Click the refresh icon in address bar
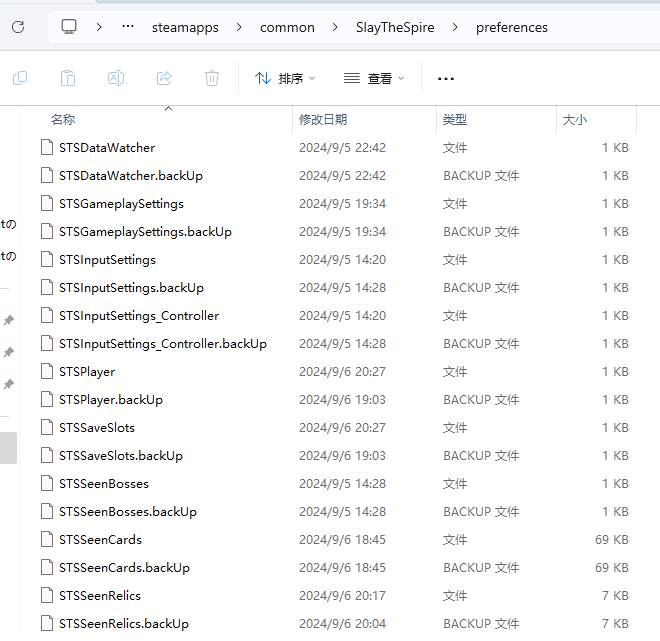The height and width of the screenshot is (641, 660). click(18, 27)
